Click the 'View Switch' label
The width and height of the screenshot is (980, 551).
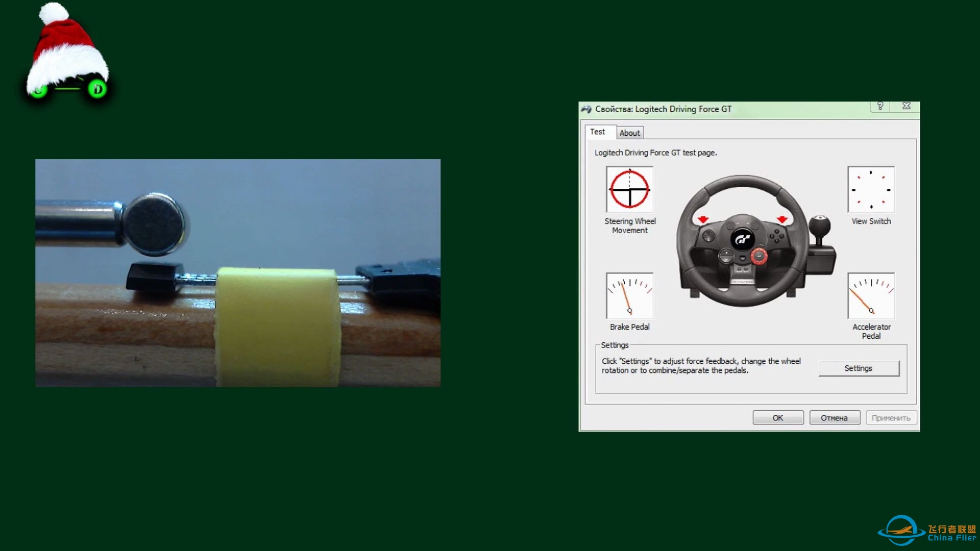click(871, 221)
